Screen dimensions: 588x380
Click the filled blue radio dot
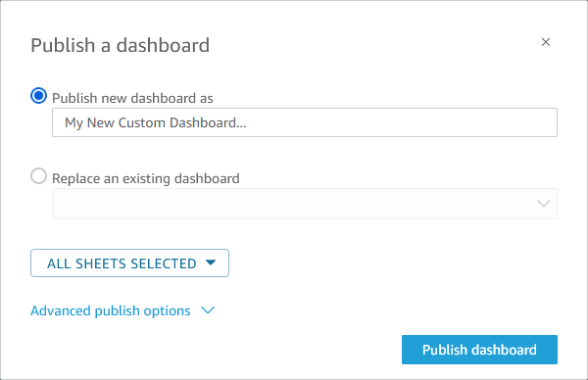(38, 96)
